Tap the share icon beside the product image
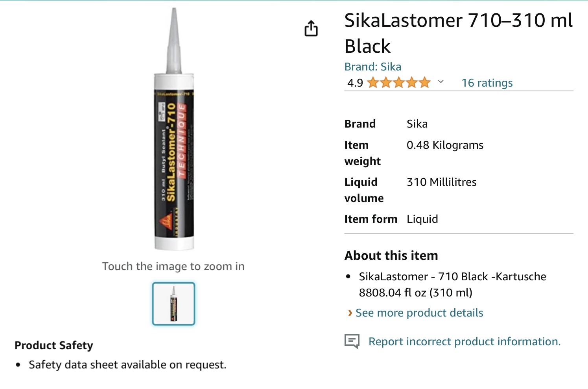The height and width of the screenshot is (389, 588). point(311,28)
